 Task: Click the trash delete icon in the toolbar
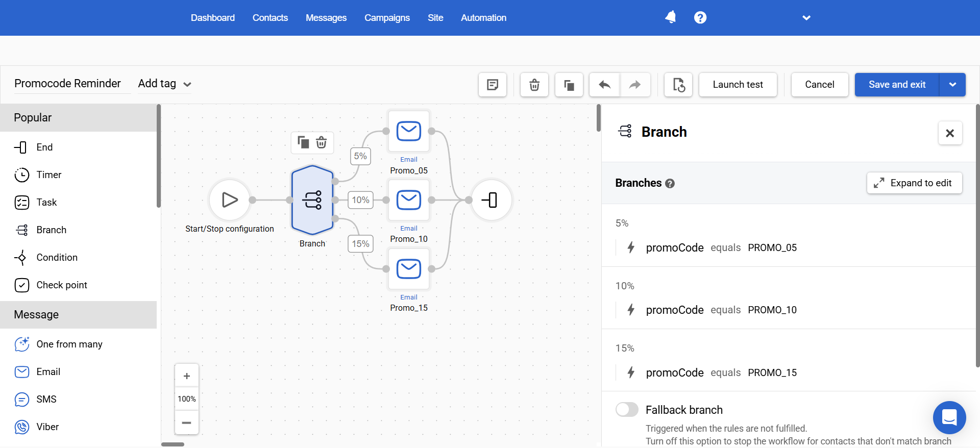534,85
